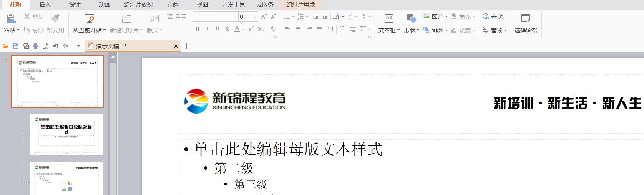Image resolution: width=644 pixels, height=195 pixels.
Task: Open the font name combo box
Action: 216,17
